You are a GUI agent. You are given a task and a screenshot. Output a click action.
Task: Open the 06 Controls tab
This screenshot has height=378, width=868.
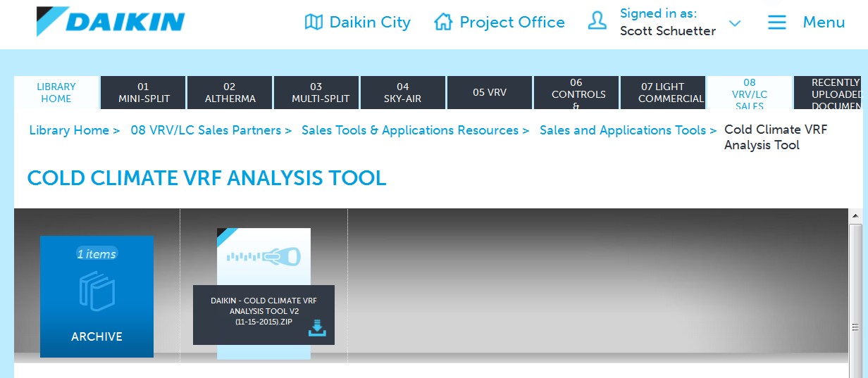576,93
